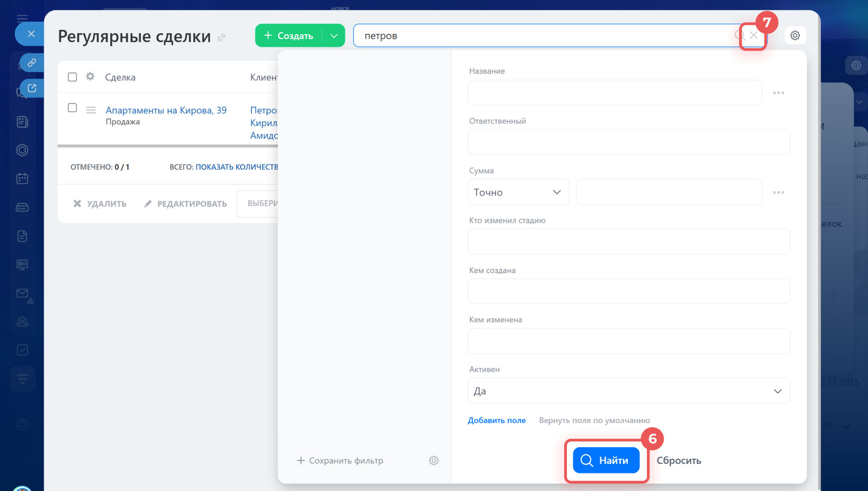Expand the Точно sum type dropdown
This screenshot has height=491, width=868.
[518, 192]
